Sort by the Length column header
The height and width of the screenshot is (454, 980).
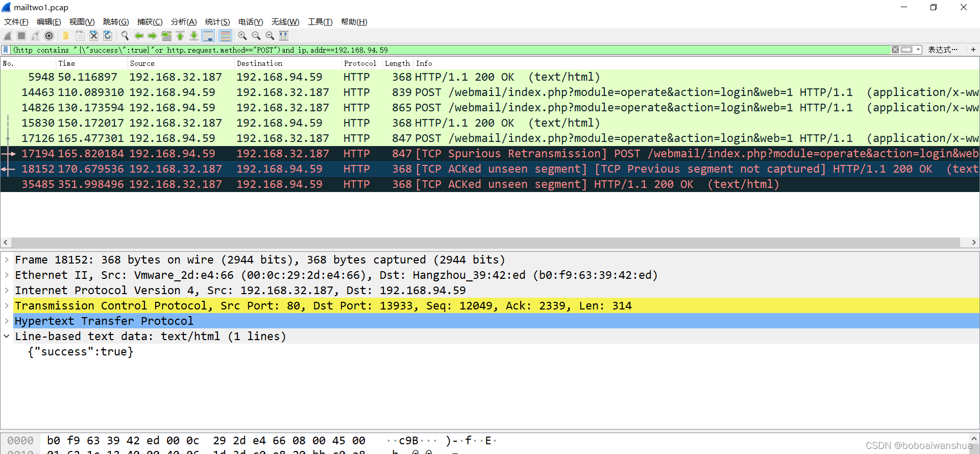(x=398, y=63)
